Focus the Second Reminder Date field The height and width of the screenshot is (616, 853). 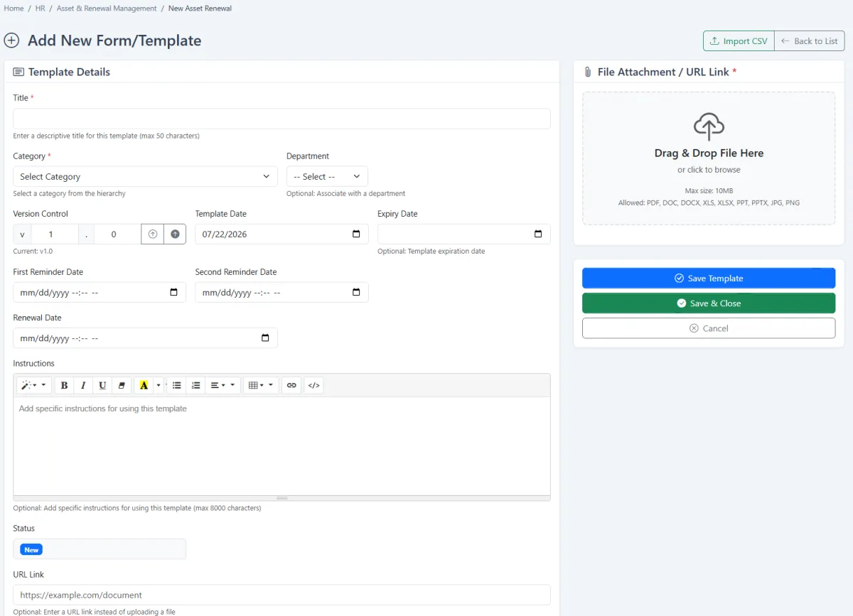click(281, 292)
